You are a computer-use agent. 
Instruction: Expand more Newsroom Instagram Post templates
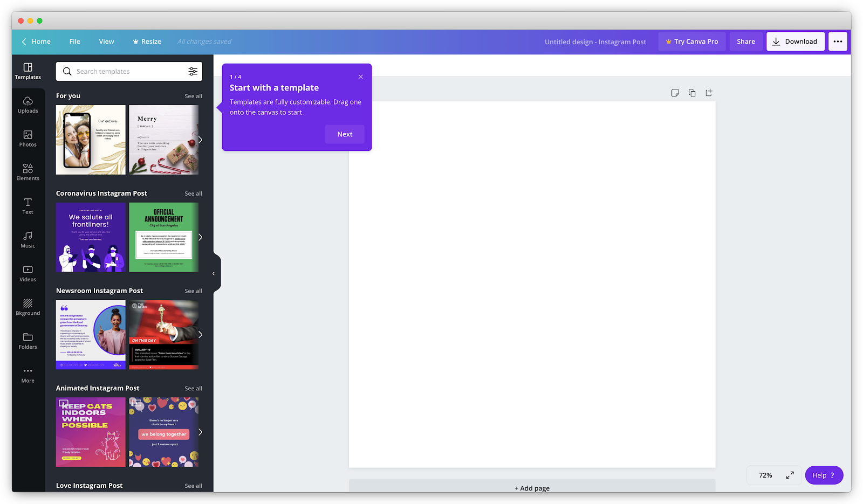point(200,335)
